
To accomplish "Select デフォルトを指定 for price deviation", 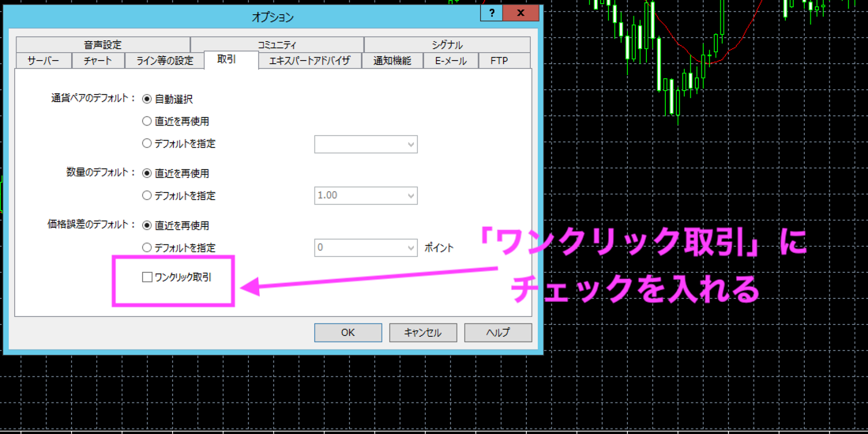I will (147, 247).
